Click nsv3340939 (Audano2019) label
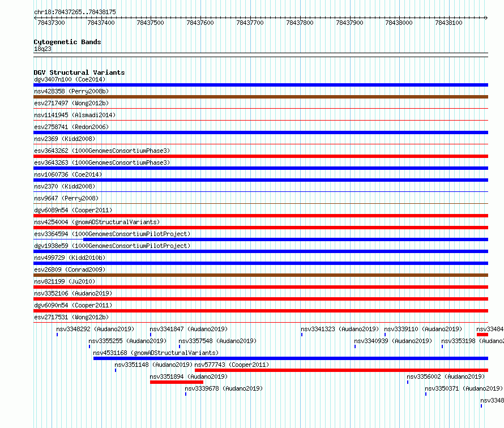504x428 pixels. (x=393, y=341)
